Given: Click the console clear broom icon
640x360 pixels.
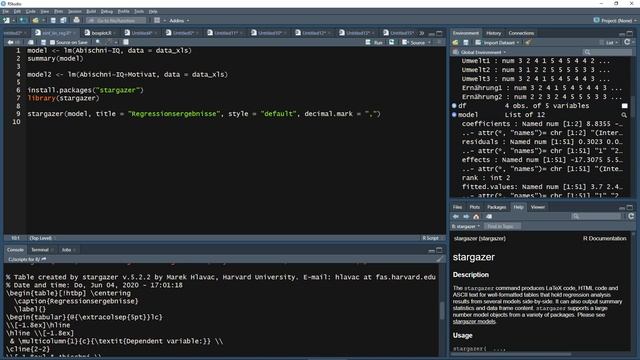Looking at the screenshot, I should point(439,259).
